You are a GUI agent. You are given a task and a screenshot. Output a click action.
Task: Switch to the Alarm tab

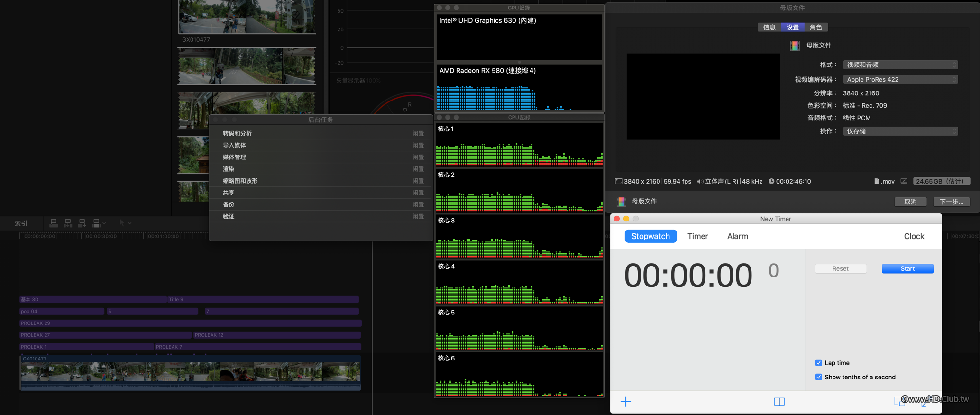click(738, 236)
